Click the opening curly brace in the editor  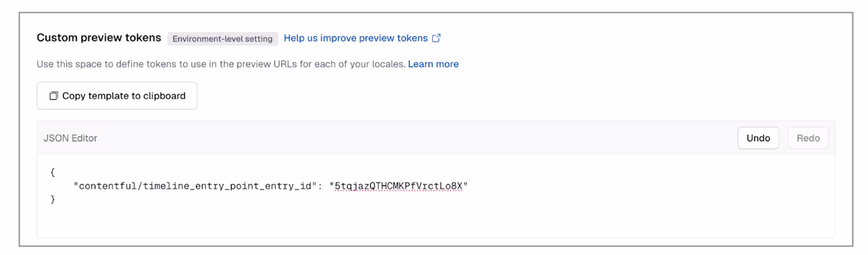point(53,174)
